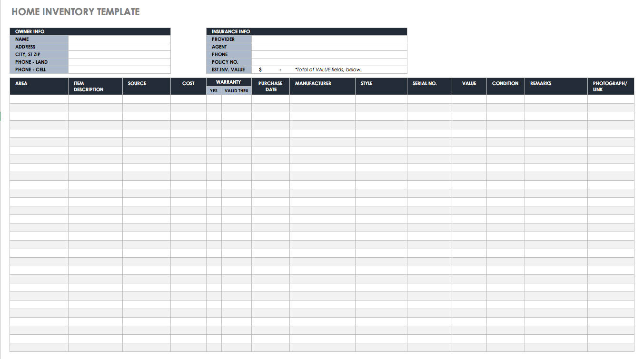The image size is (644, 359).
Task: Select the OWNER INFO header bar
Action: pos(90,31)
